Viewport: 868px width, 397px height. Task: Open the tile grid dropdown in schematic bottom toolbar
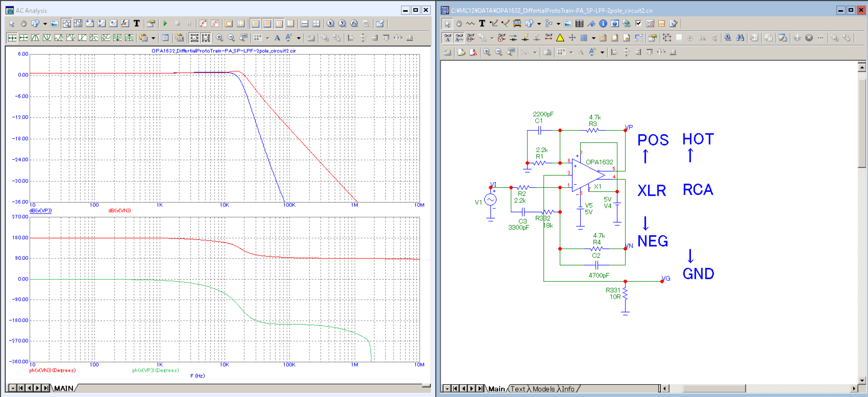tap(571, 53)
